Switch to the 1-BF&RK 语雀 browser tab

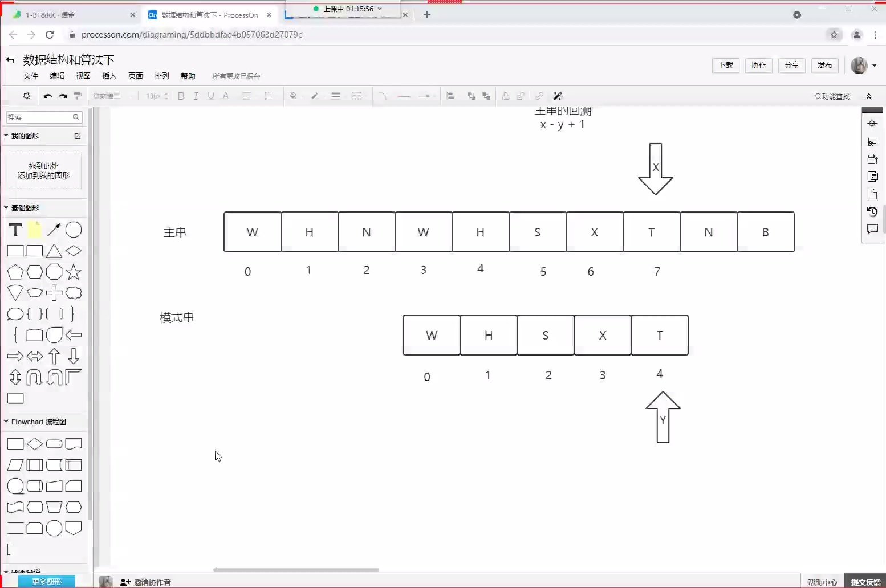pos(68,15)
